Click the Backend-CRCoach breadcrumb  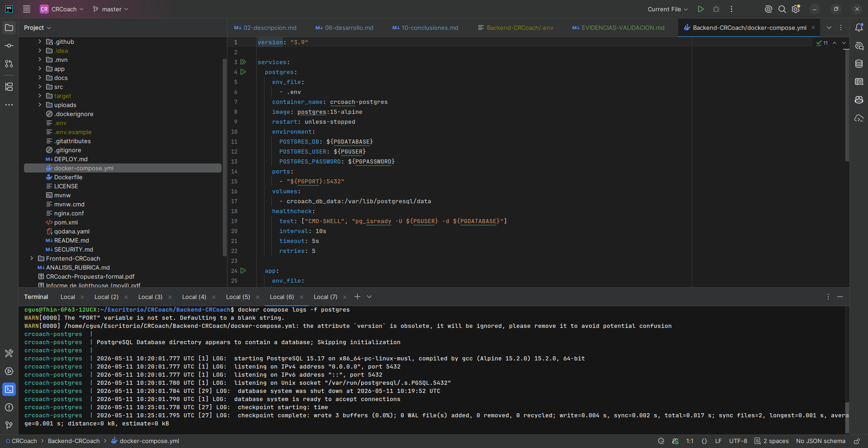[74, 441]
